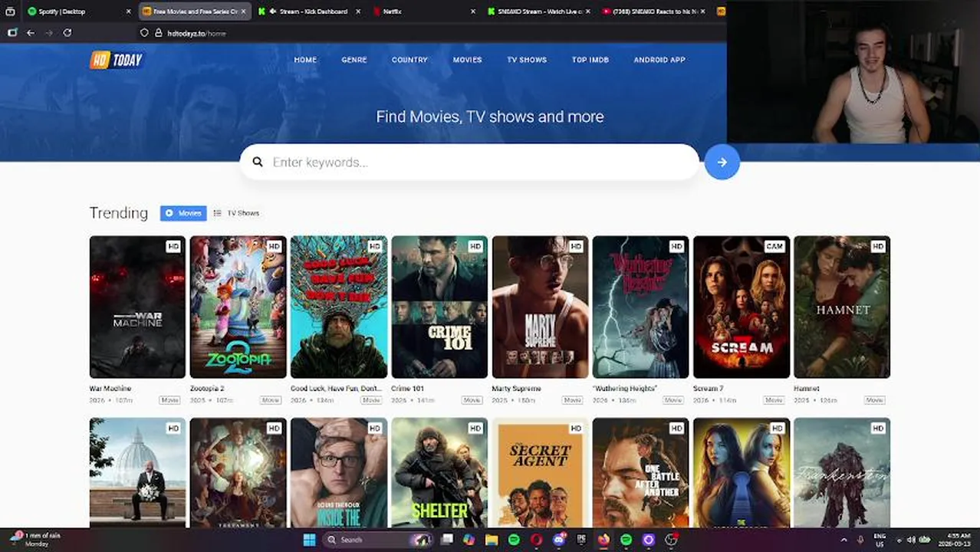Click the "Wuthering Heights" title link
This screenshot has width=980, height=552.
[625, 389]
